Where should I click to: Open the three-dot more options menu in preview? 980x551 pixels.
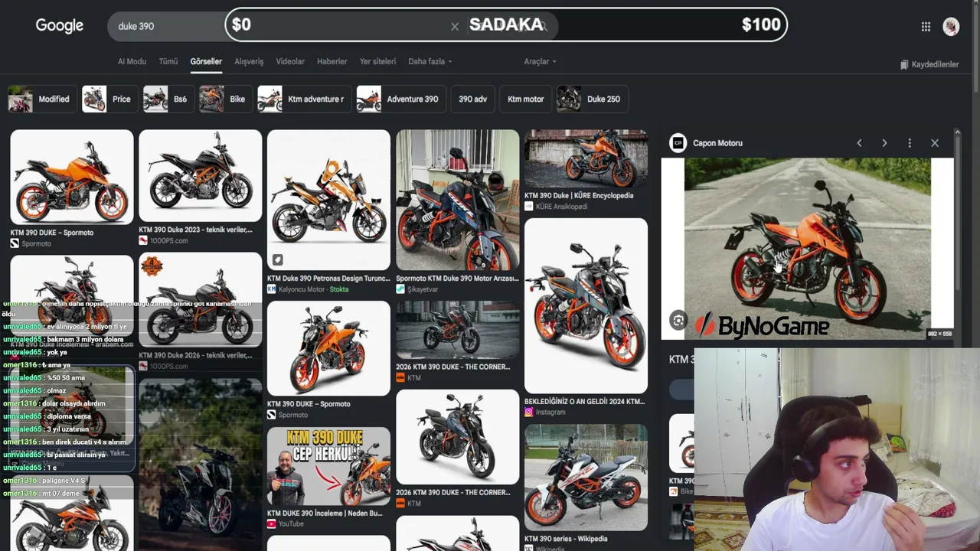pyautogui.click(x=910, y=143)
